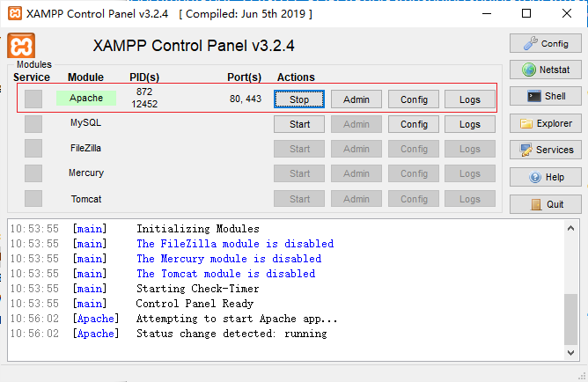Toggle the FileZilla service checkbox
This screenshot has height=382, width=588.
[x=33, y=149]
